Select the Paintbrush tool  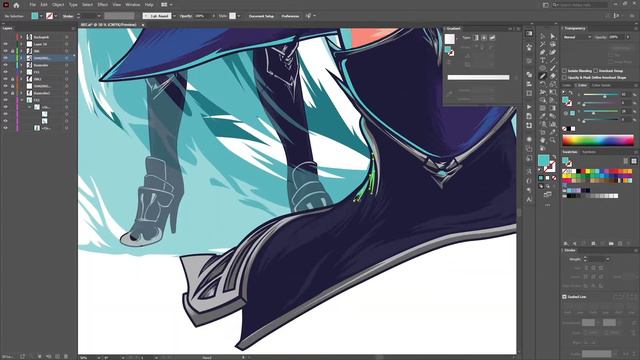coord(553,68)
